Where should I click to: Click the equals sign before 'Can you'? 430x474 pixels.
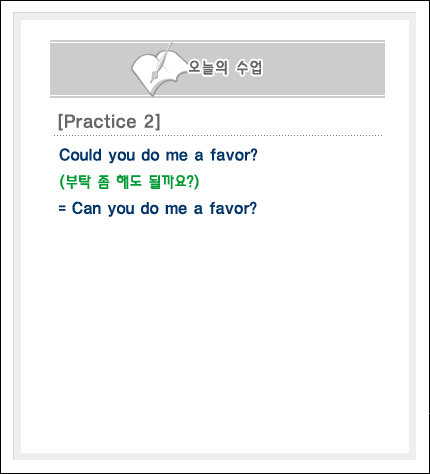(x=62, y=209)
